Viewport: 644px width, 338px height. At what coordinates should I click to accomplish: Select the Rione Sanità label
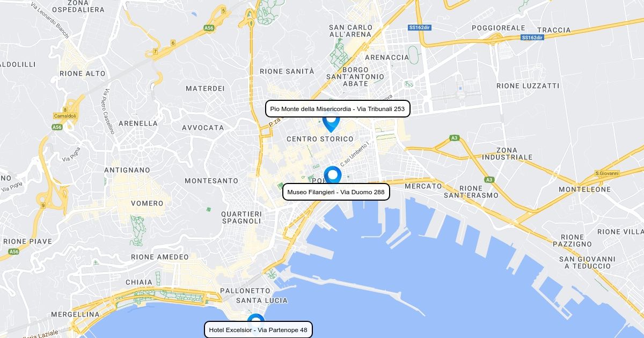(x=287, y=71)
